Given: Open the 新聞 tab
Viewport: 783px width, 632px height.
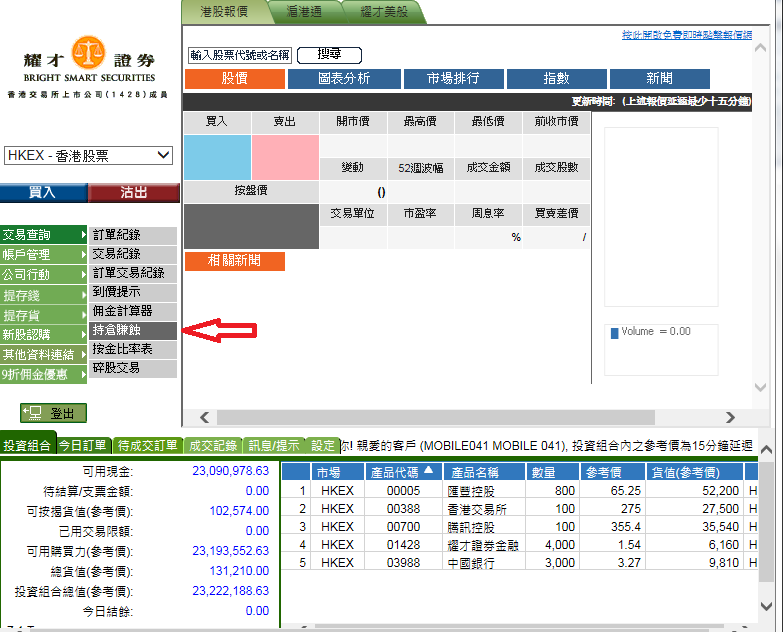Looking at the screenshot, I should click(660, 79).
